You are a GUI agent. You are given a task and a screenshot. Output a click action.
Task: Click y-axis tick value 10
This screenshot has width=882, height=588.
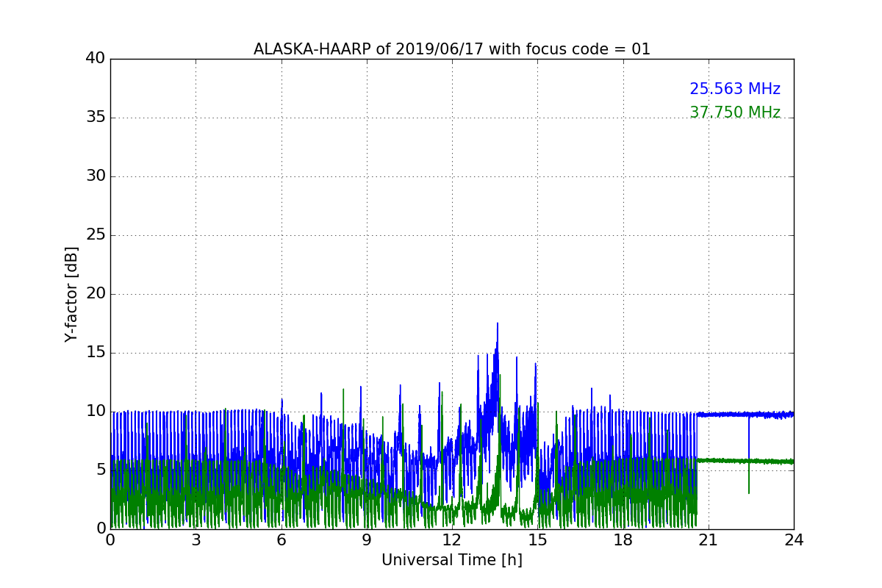96,412
